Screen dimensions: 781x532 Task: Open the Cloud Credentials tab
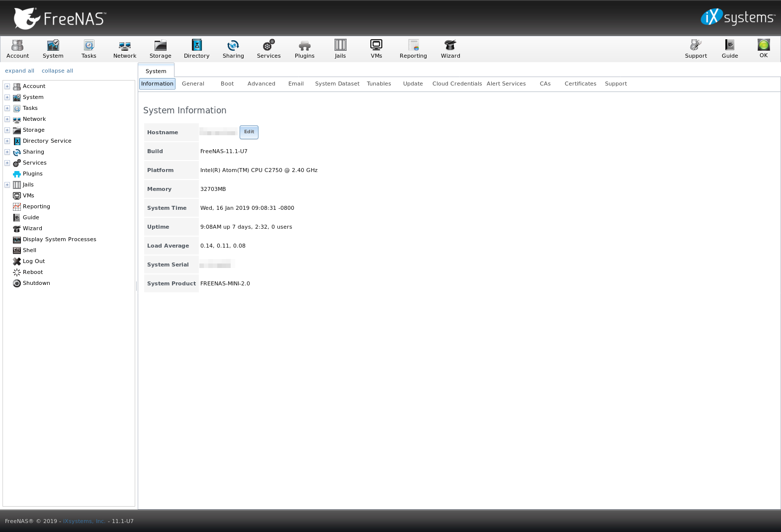tap(457, 84)
